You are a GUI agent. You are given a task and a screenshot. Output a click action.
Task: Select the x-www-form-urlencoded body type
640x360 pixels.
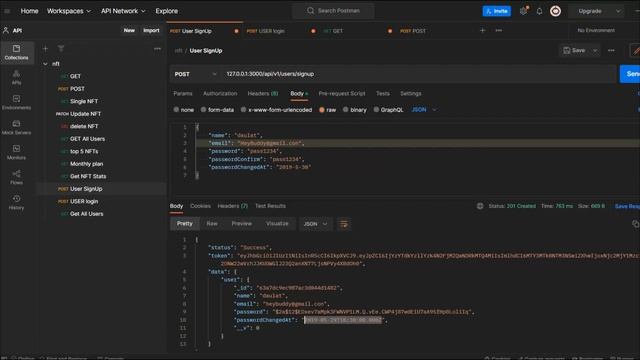tap(276, 110)
